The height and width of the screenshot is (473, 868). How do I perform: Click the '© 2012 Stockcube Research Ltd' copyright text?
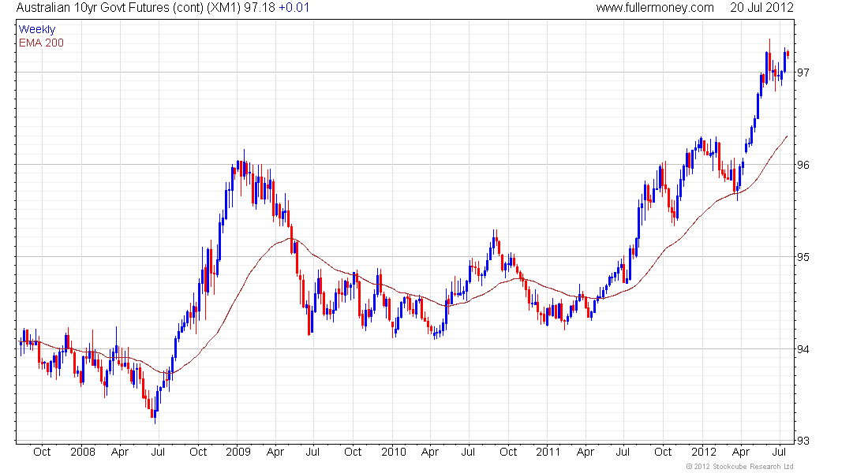[739, 467]
